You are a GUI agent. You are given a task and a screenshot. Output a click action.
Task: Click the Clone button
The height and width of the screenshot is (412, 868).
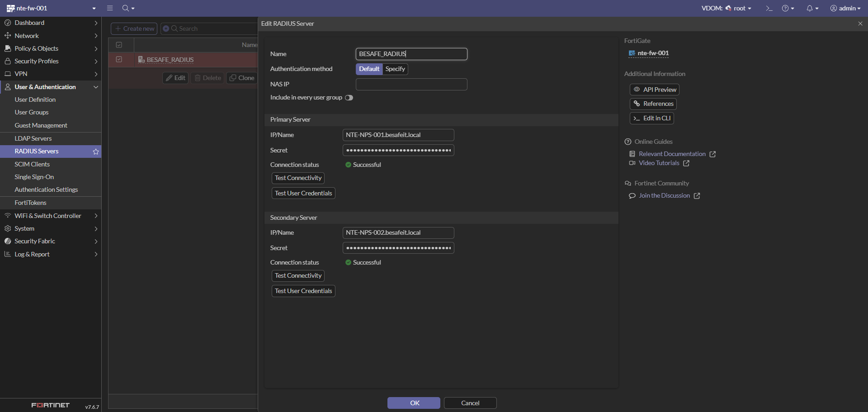pyautogui.click(x=242, y=78)
